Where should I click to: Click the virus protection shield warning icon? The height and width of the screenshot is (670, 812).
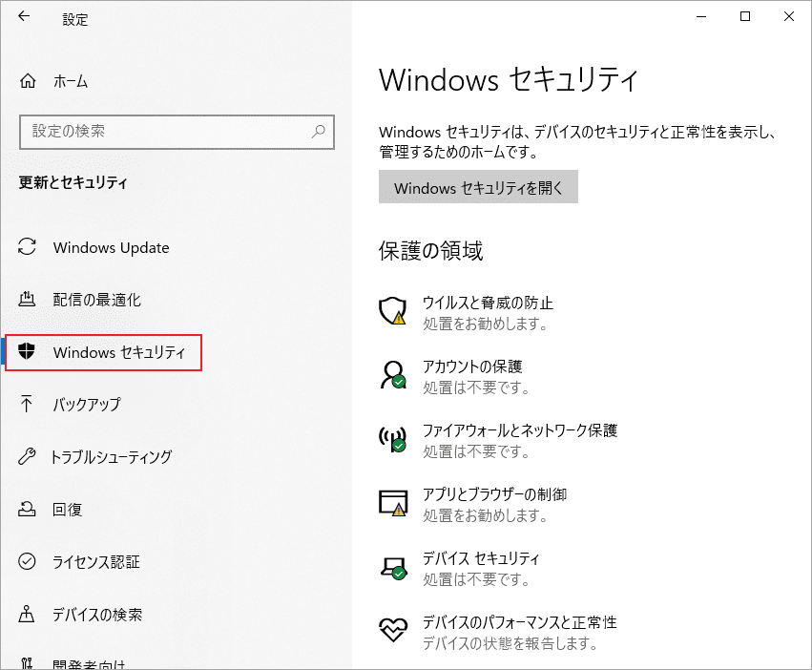[392, 311]
